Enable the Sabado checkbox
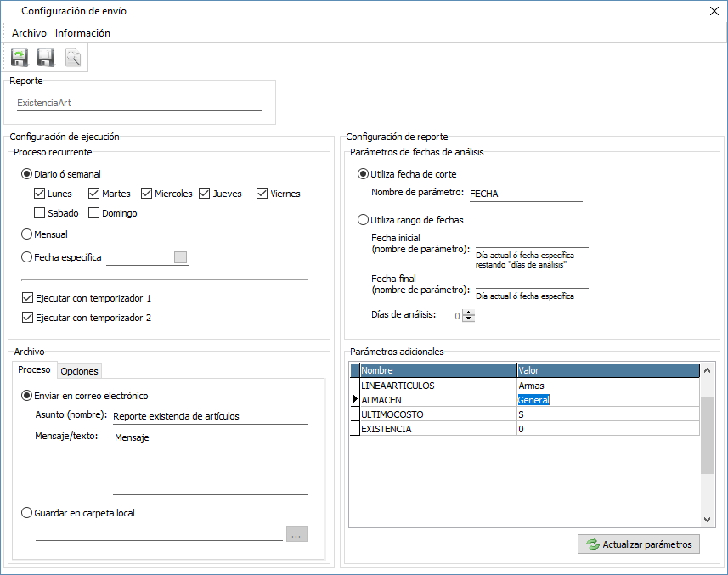Viewport: 728px width, 575px height. point(40,213)
